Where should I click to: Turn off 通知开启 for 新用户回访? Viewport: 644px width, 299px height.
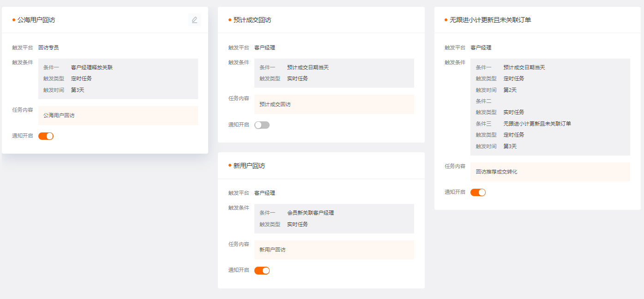[x=262, y=270]
